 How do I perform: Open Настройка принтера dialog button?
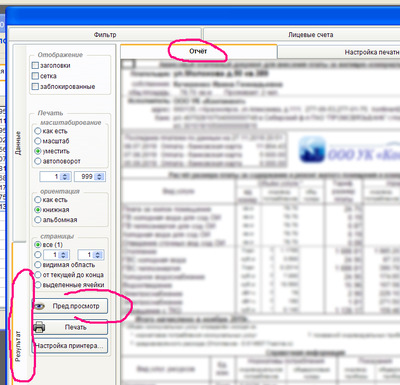click(x=70, y=346)
